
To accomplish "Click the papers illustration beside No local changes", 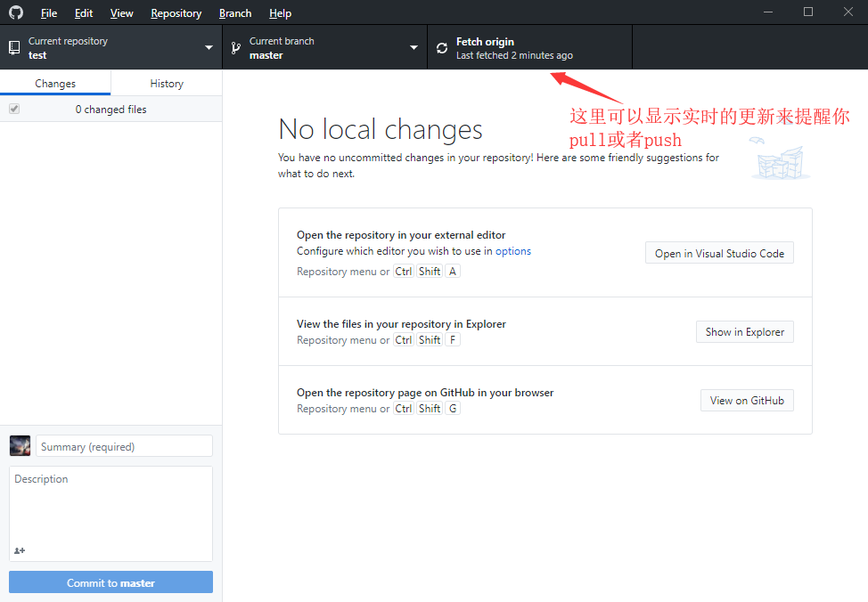I will 781,159.
